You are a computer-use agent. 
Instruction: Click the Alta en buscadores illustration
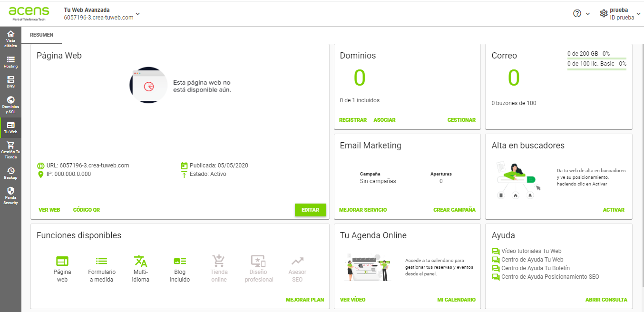coord(519,180)
